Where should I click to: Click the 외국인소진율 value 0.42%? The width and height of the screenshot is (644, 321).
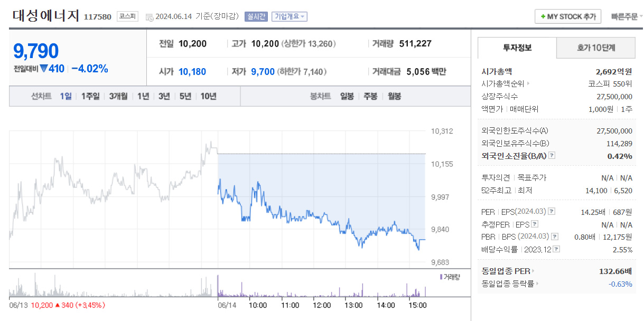(620, 156)
